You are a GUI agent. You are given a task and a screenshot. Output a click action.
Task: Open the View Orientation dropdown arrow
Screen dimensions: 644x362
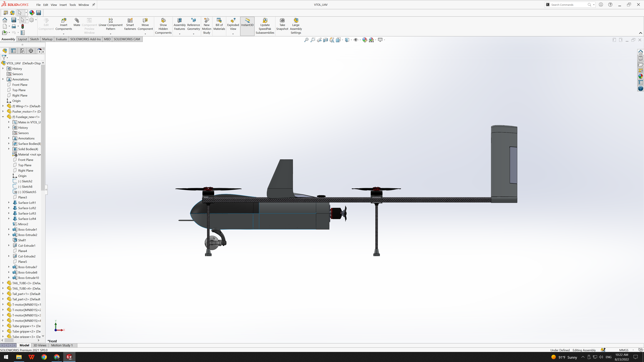[342, 40]
